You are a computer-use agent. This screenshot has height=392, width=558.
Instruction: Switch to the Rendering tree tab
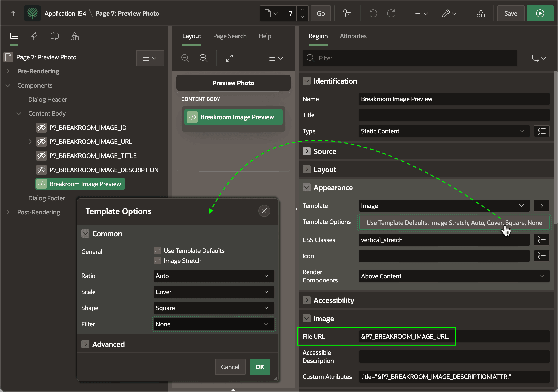(x=14, y=36)
